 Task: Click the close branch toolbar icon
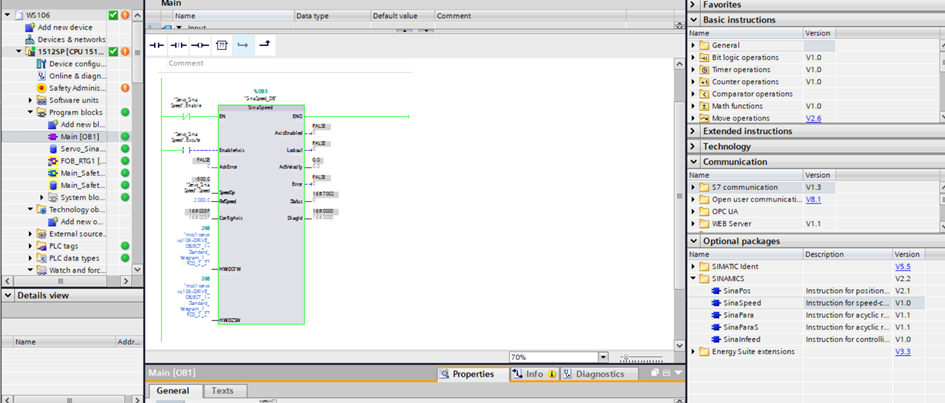[x=265, y=45]
